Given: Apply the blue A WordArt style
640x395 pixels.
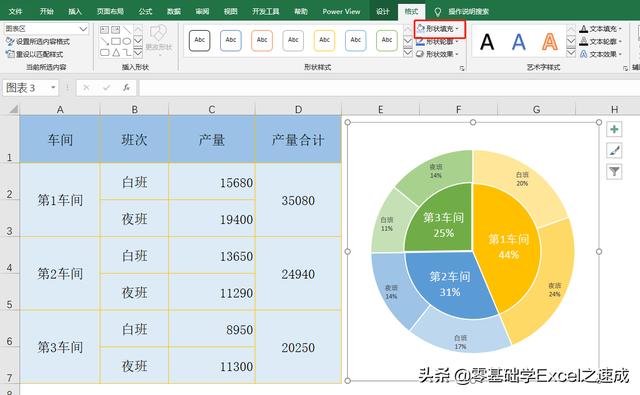Looking at the screenshot, I should point(518,42).
